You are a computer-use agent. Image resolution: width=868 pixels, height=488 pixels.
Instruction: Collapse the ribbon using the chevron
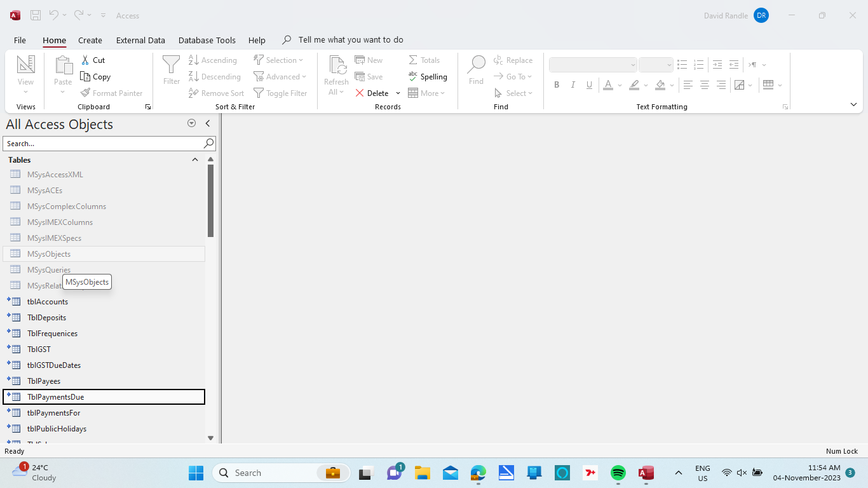tap(853, 105)
